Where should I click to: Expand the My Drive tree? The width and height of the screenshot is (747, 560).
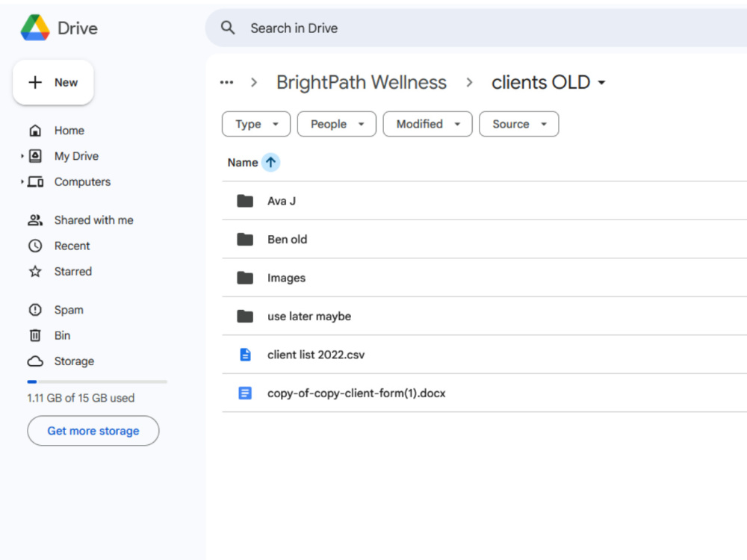tap(22, 156)
